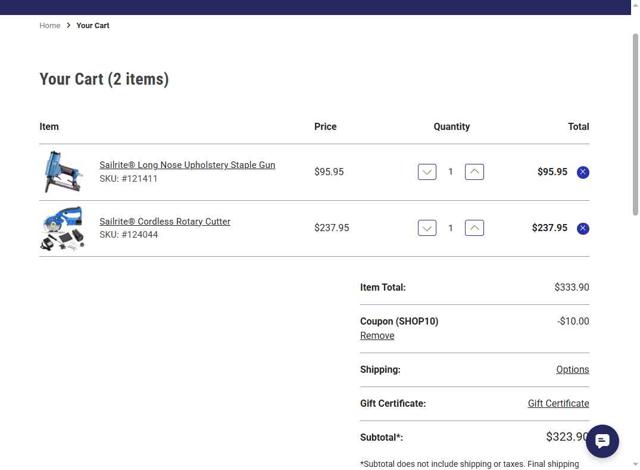Increase Staple Gun quantity

(474, 172)
